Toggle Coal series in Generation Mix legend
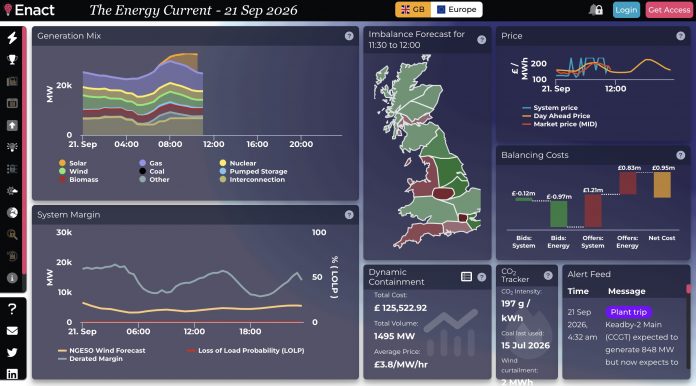Image resolution: width=696 pixels, height=386 pixels. [151, 171]
